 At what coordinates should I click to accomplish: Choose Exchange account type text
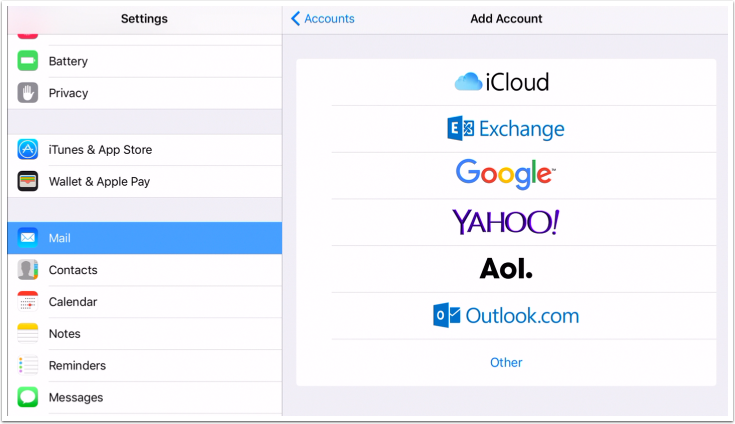tap(522, 129)
